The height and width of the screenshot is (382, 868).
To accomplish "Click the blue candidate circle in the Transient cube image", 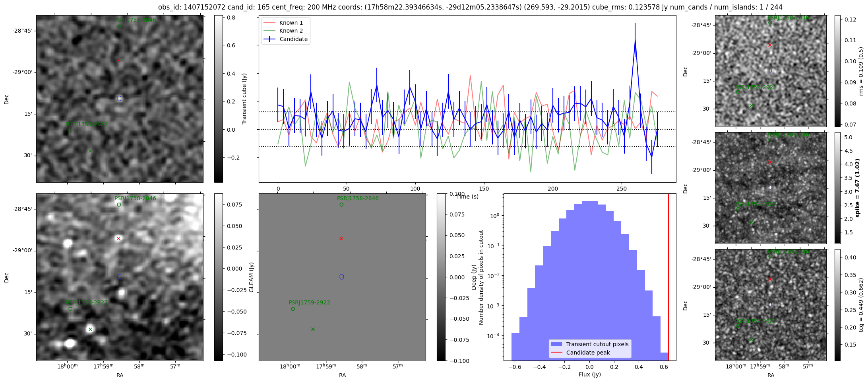I will (119, 98).
